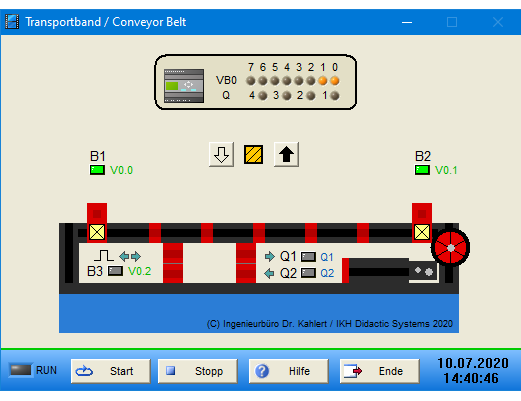This screenshot has height=401, width=521.
Task: Click the yellow crossed box under B1
Action: pyautogui.click(x=97, y=232)
